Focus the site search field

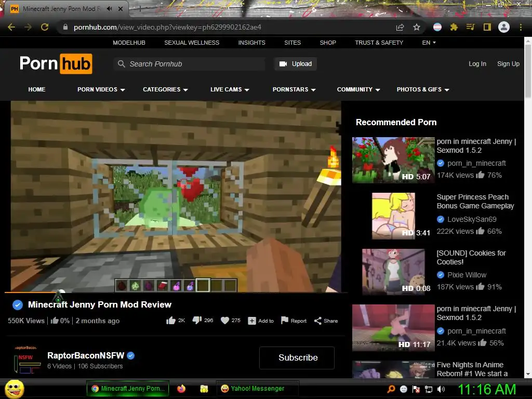[x=189, y=64]
